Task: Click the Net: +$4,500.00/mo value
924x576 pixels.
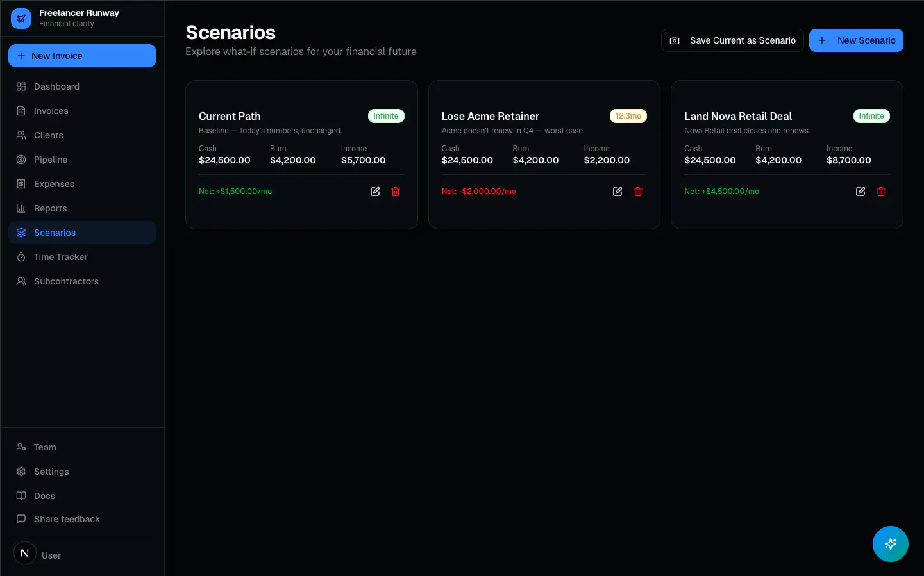Action: coord(721,192)
